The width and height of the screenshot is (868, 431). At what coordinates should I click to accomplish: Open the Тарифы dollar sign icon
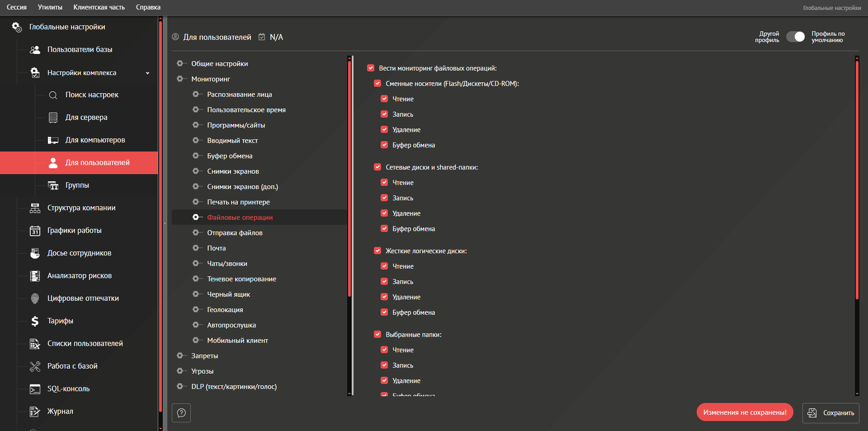pos(35,321)
